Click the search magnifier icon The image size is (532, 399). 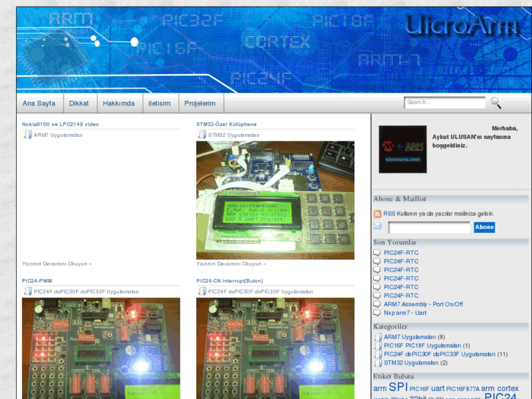(495, 103)
